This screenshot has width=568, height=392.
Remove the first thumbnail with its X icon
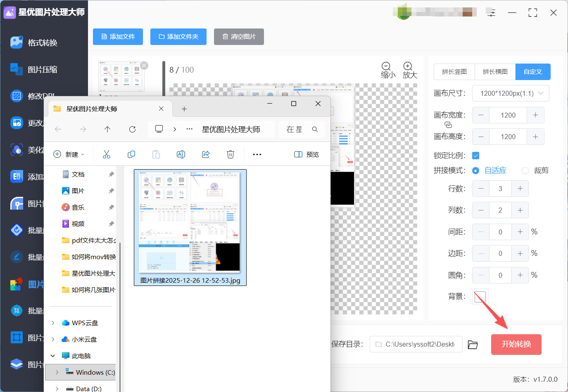point(144,66)
